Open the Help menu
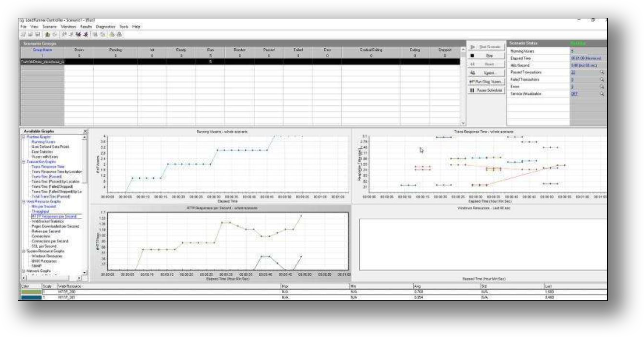The width and height of the screenshot is (644, 337). coord(136,27)
